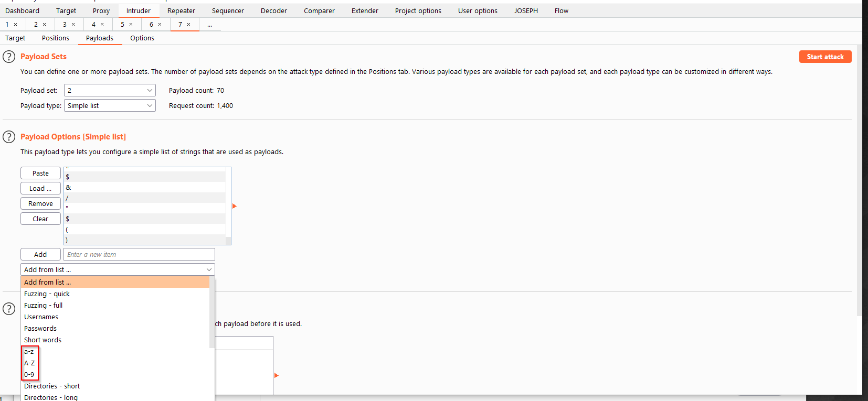Select the Intruder tab
The width and height of the screenshot is (868, 401).
coord(139,11)
